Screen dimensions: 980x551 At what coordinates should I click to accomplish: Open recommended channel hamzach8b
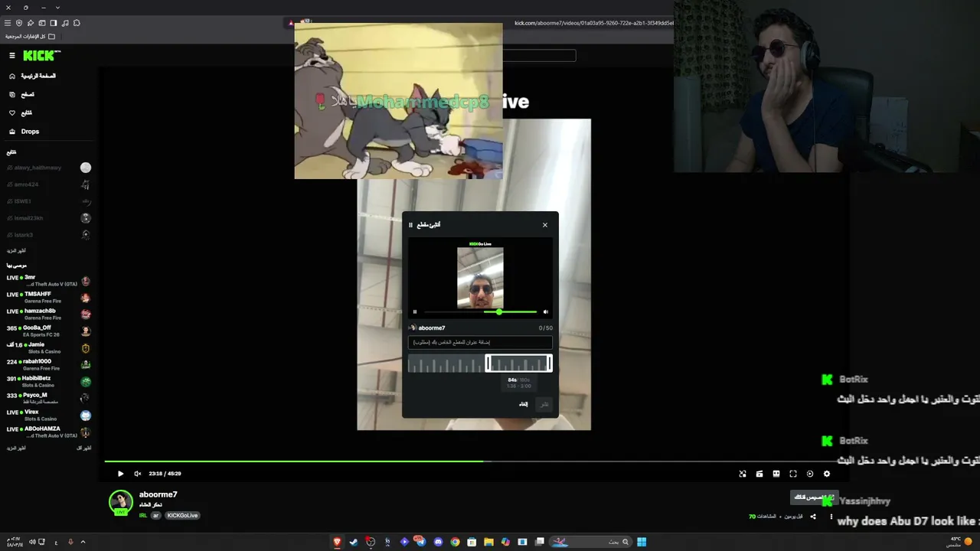coord(48,314)
